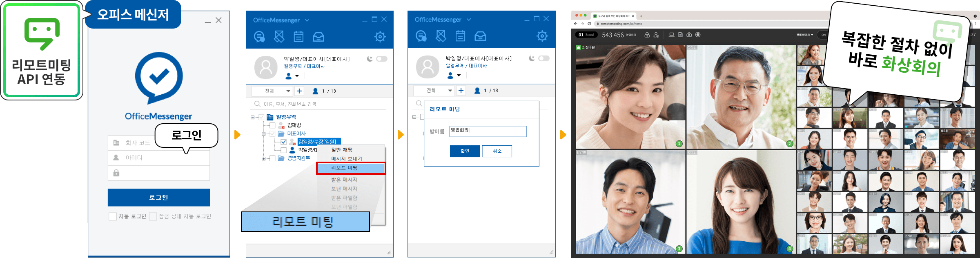Open settings gear in window showing context menu
Screen dimensions: 980x258
pyautogui.click(x=380, y=37)
